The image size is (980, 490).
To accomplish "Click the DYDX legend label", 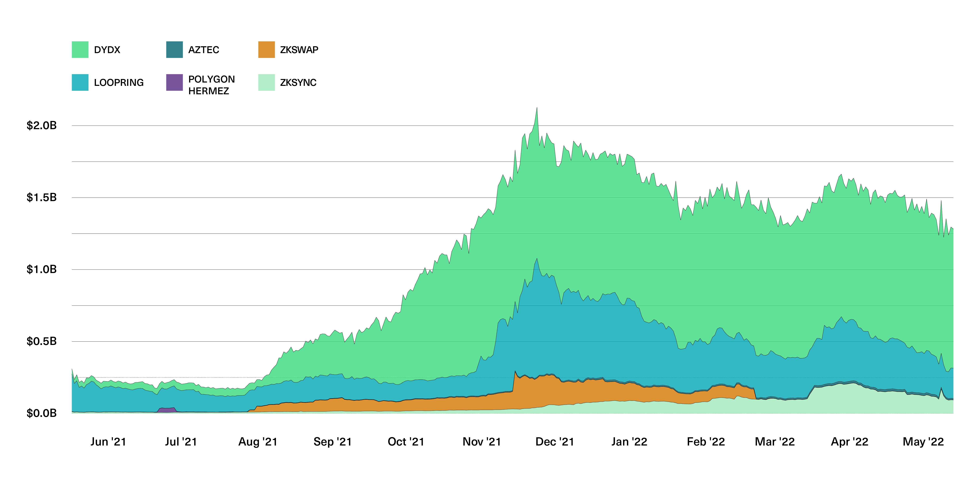I will pyautogui.click(x=107, y=50).
